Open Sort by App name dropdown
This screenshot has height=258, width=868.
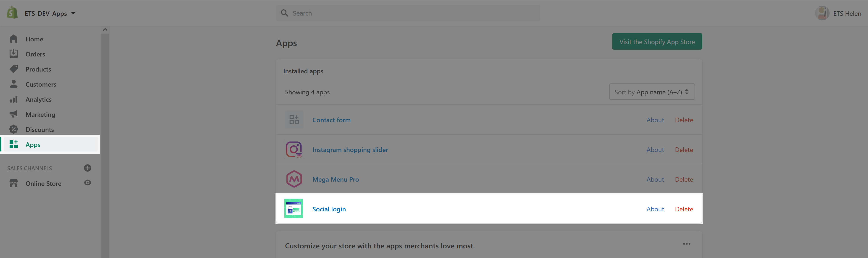pyautogui.click(x=650, y=92)
